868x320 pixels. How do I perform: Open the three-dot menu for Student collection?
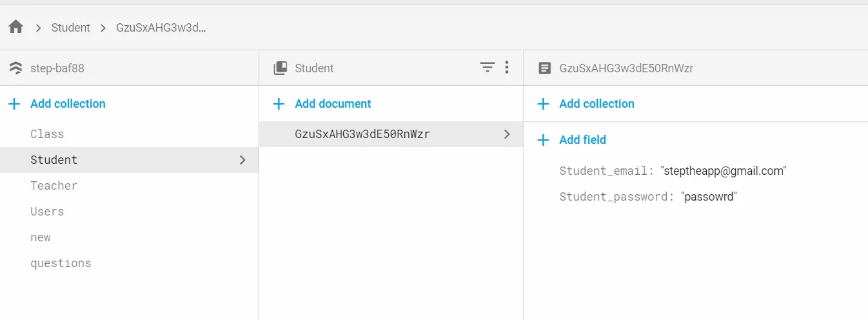point(507,67)
